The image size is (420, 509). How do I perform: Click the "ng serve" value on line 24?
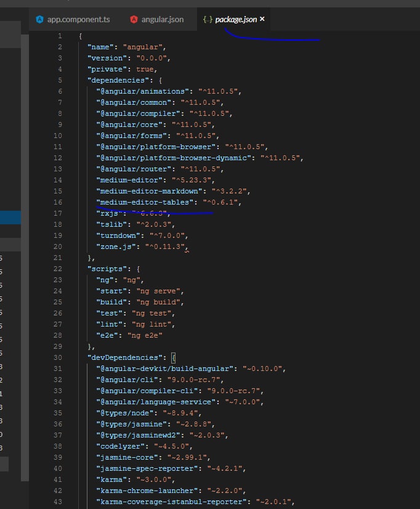(158, 291)
